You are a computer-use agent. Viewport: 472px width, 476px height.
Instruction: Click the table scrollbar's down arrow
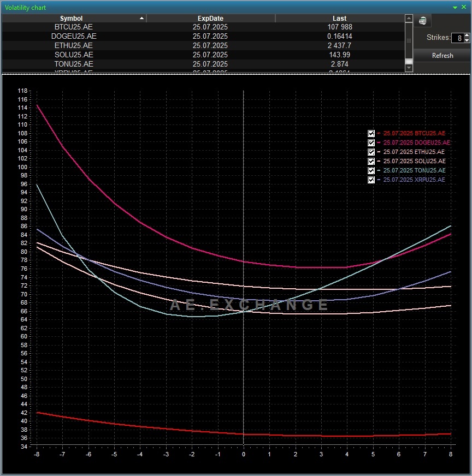click(x=409, y=68)
